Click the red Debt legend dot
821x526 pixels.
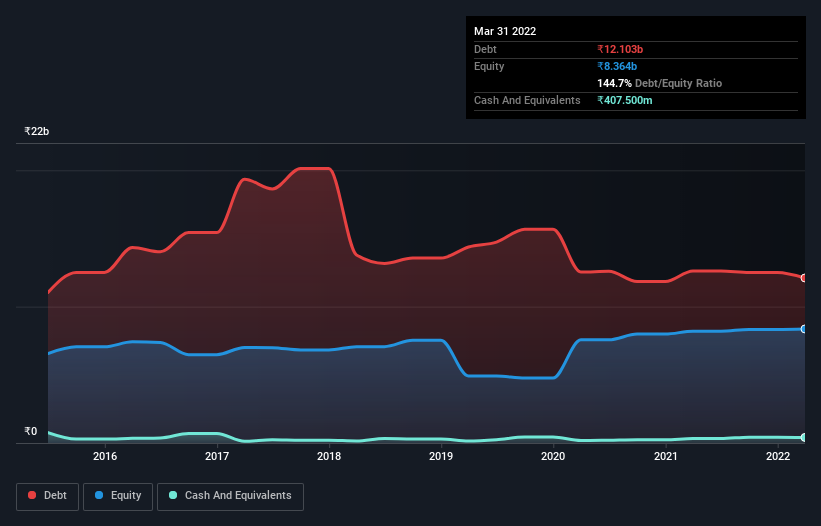point(32,495)
